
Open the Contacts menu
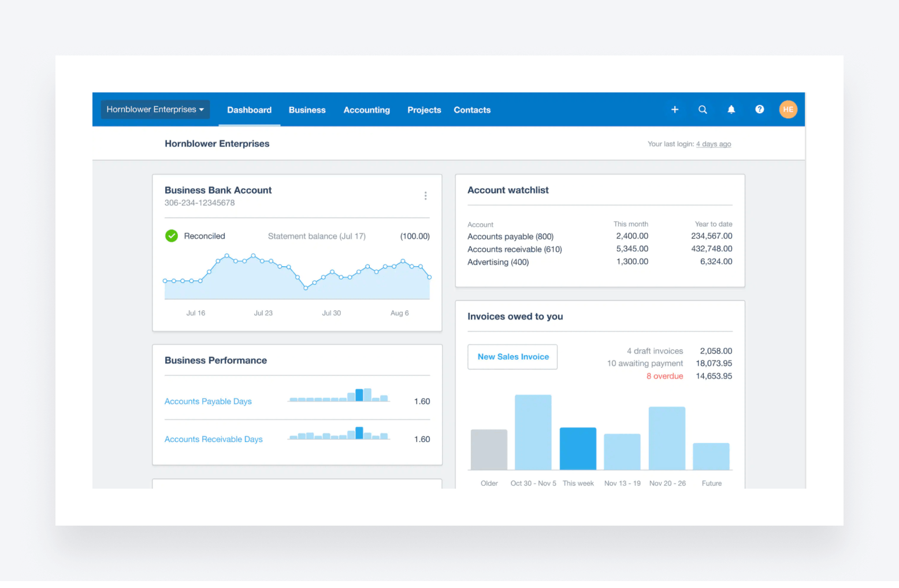point(472,110)
